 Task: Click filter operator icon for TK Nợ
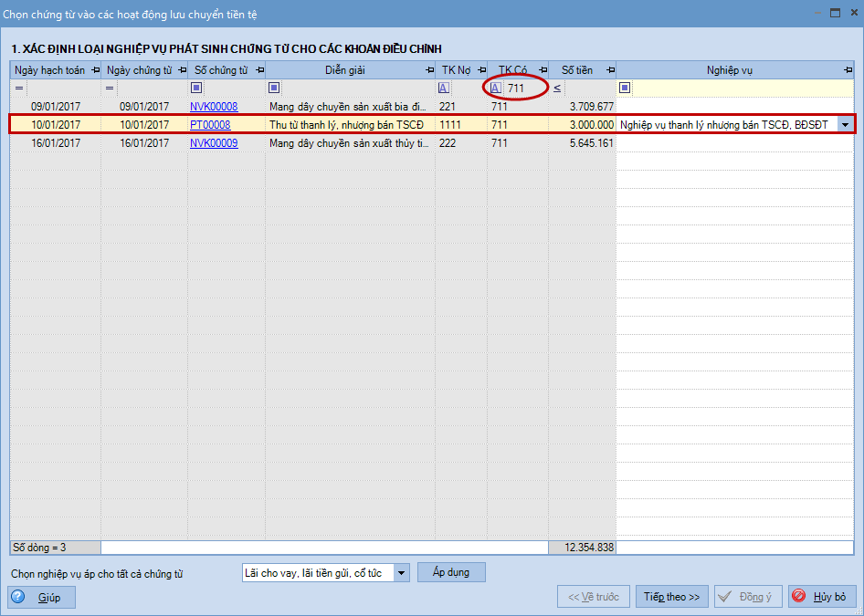click(443, 89)
